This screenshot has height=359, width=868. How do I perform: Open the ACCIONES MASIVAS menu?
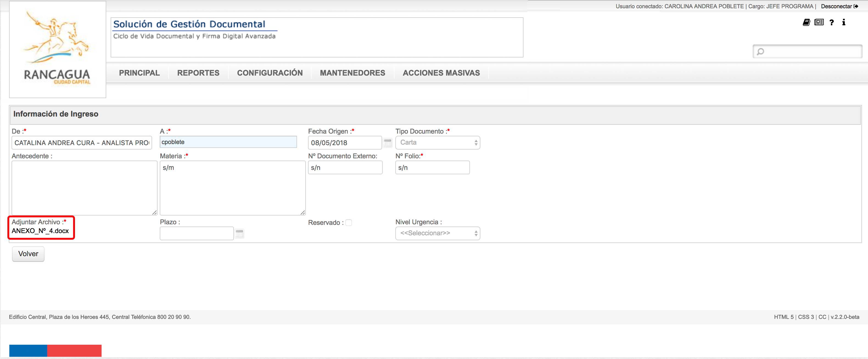pos(441,73)
